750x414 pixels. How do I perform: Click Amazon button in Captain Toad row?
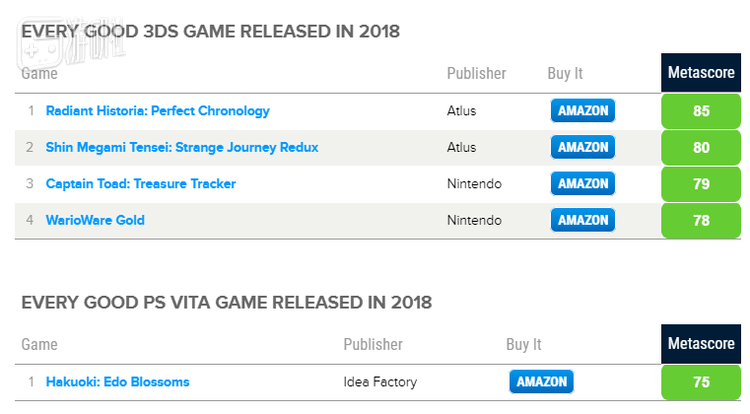[x=583, y=184]
